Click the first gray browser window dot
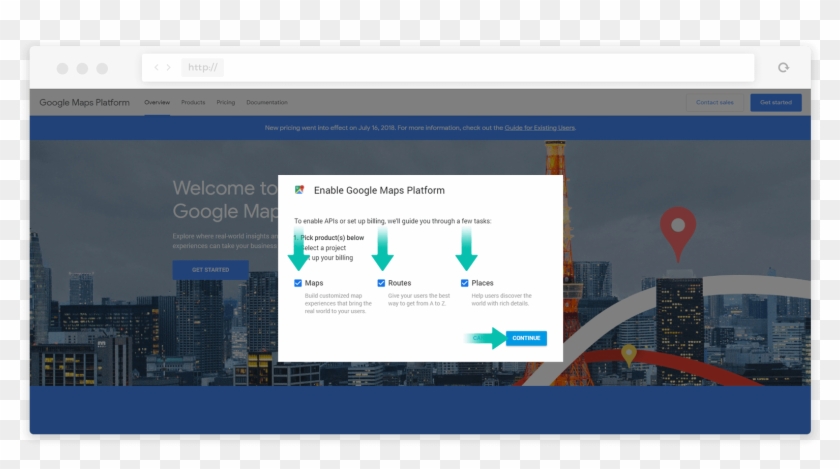The image size is (840, 469). pos(62,69)
